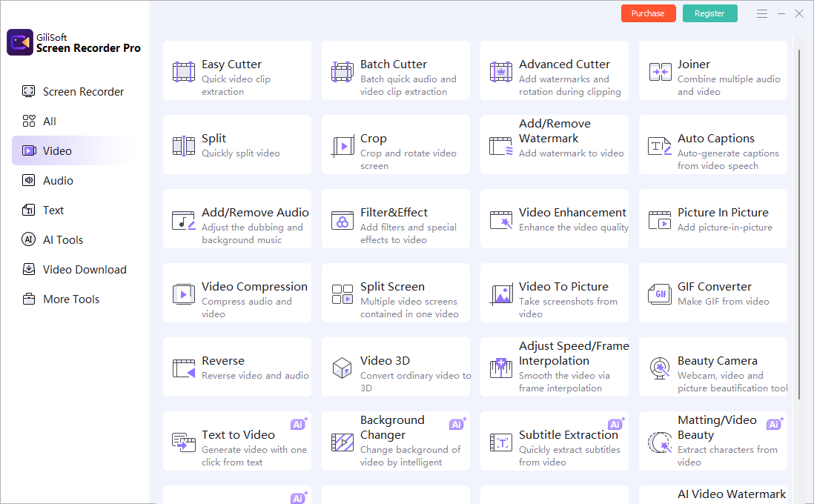Click 'Add picture-in-picture' description

pyautogui.click(x=725, y=228)
